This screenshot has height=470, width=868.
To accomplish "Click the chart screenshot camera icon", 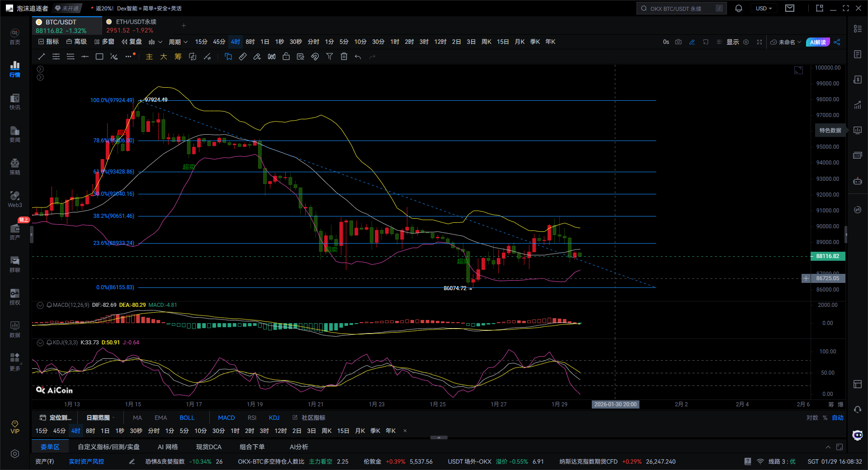I will click(678, 42).
